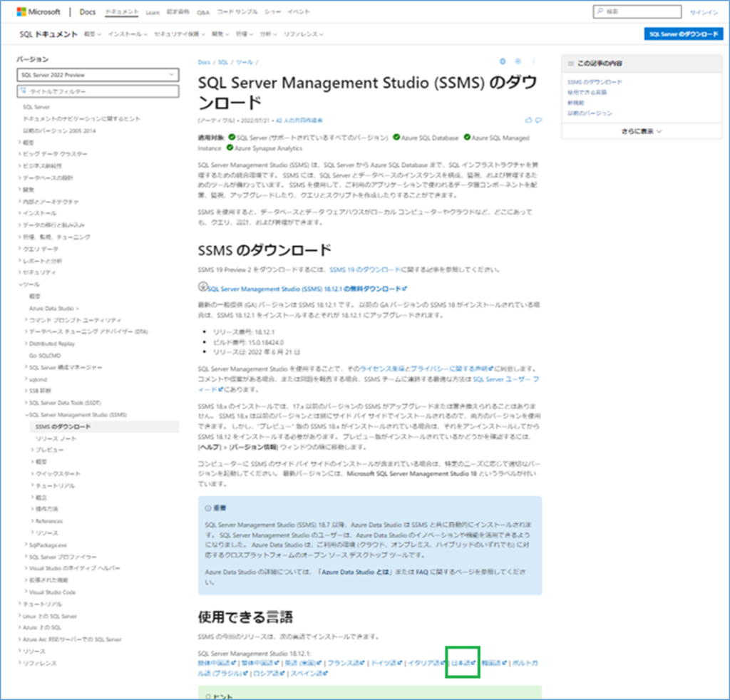
Task: Click the Azure Data Studio とは link
Action: (x=355, y=572)
